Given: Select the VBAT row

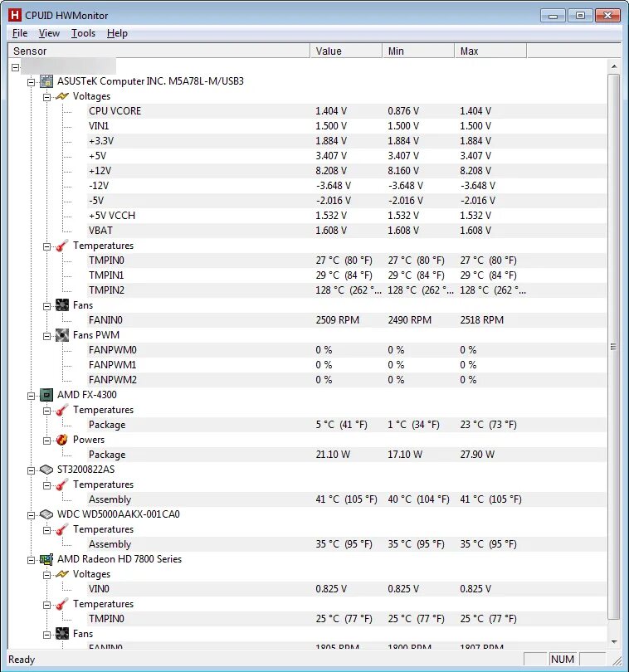Looking at the screenshot, I should [x=346, y=230].
